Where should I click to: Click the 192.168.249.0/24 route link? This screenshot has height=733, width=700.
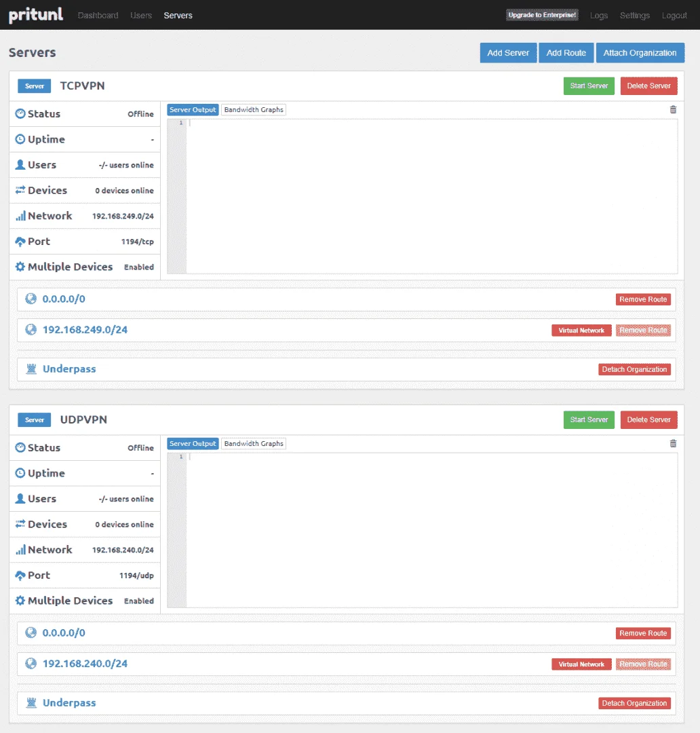point(85,330)
